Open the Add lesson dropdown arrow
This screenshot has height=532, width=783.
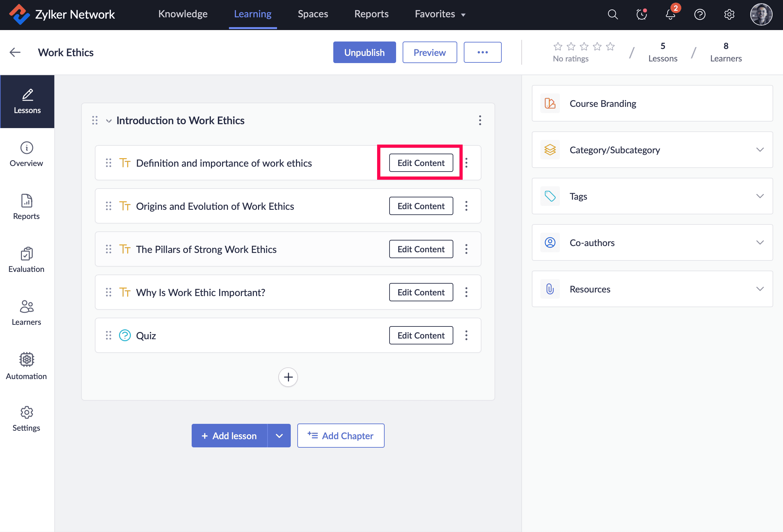coord(279,436)
